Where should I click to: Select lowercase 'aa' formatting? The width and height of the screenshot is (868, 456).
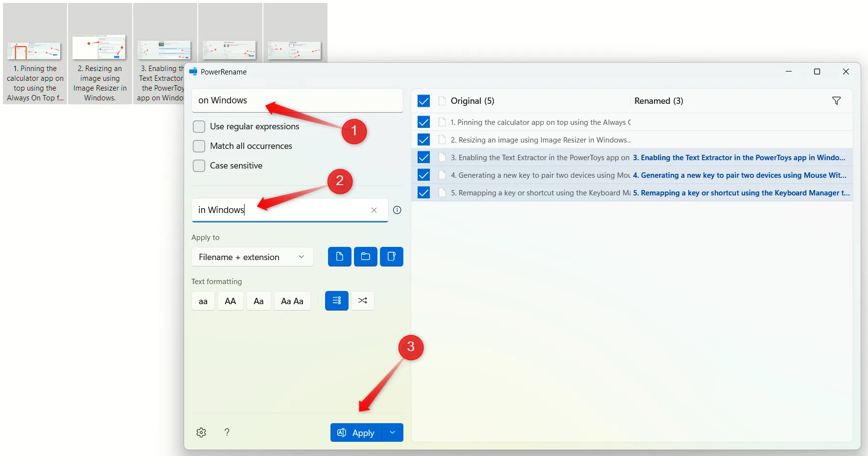[203, 301]
